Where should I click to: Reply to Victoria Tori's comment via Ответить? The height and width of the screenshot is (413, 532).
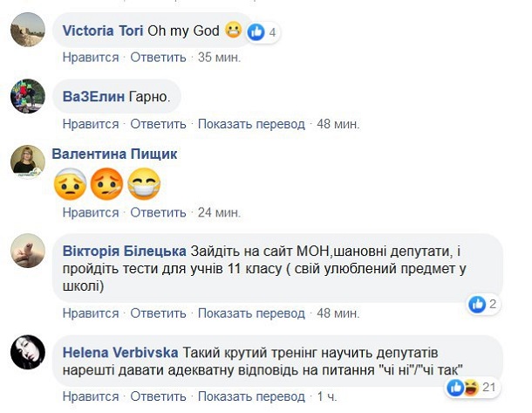[x=159, y=58]
